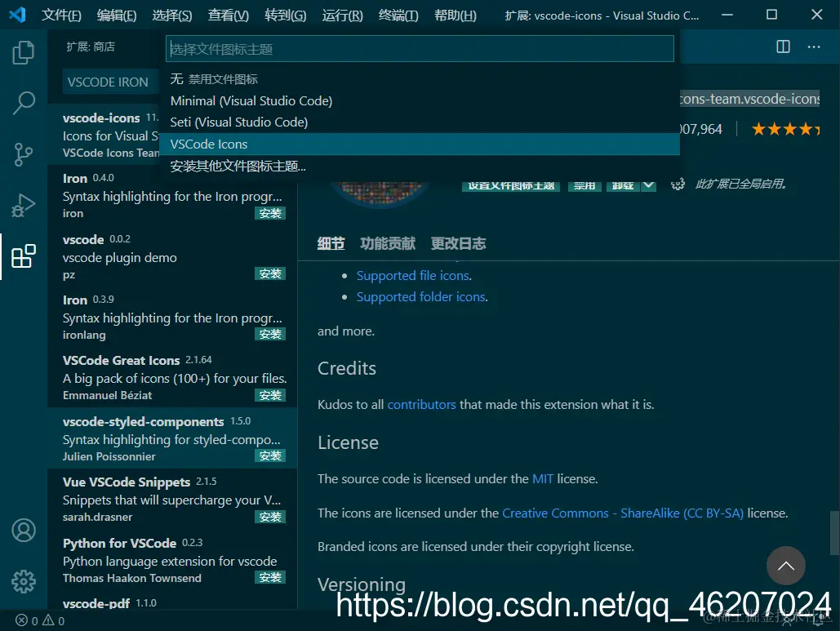The width and height of the screenshot is (840, 631).
Task: Install the Iron 0.3.9 ironlang extension
Action: 270,334
